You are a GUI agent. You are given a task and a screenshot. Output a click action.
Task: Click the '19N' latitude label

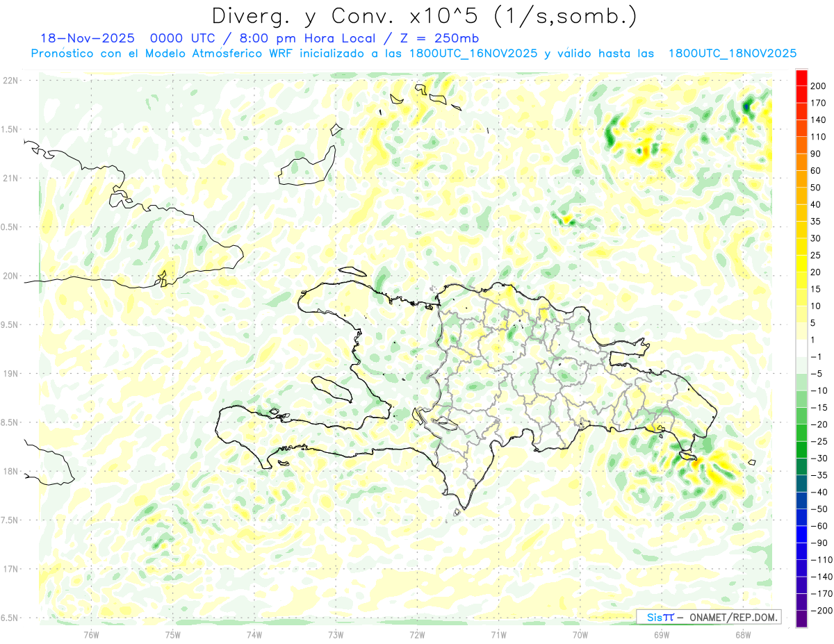tap(11, 374)
